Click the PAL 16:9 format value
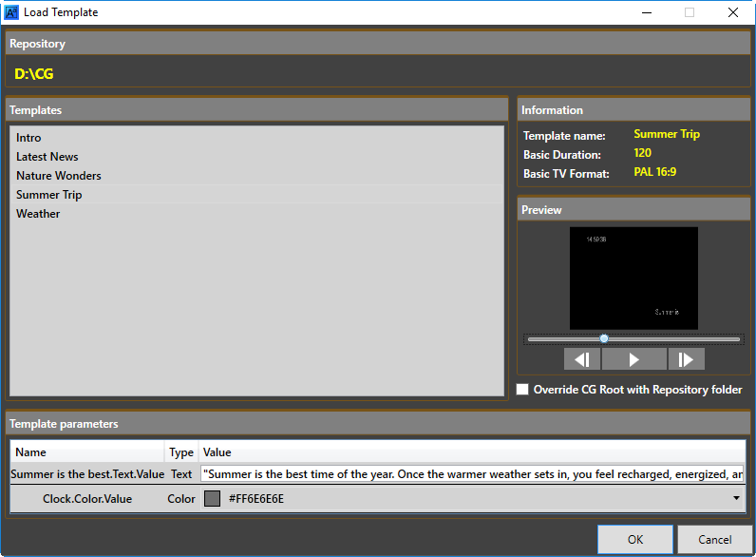756x557 pixels. tap(654, 172)
